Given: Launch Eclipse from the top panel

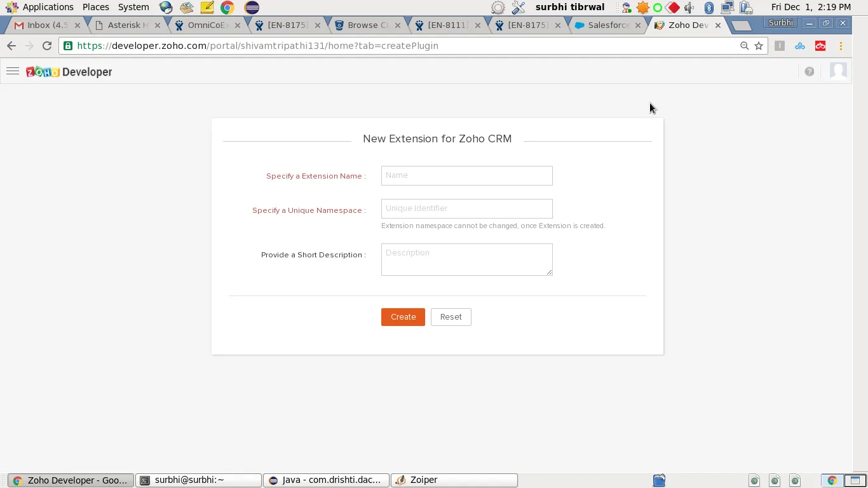Looking at the screenshot, I should pos(252,8).
